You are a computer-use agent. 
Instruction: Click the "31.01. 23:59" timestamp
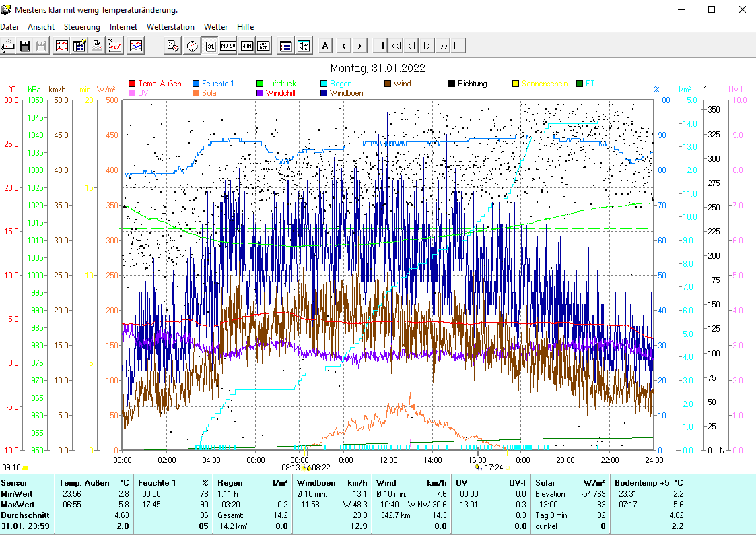coord(25,526)
